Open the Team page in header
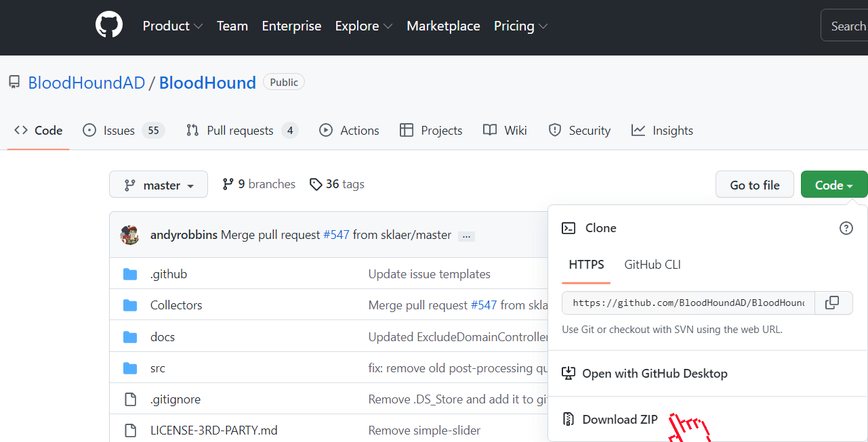Viewport: 868px width, 442px height. pos(232,26)
